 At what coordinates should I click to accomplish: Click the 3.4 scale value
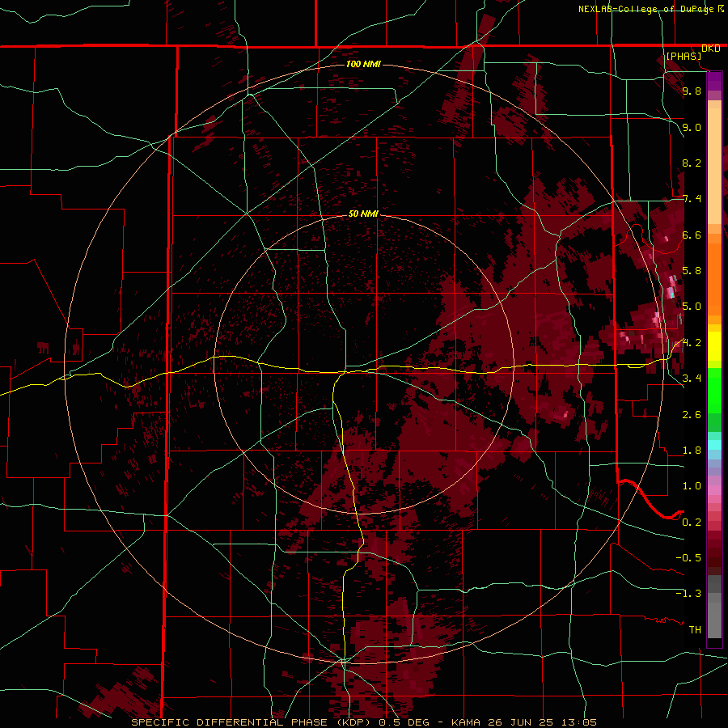[x=692, y=379]
